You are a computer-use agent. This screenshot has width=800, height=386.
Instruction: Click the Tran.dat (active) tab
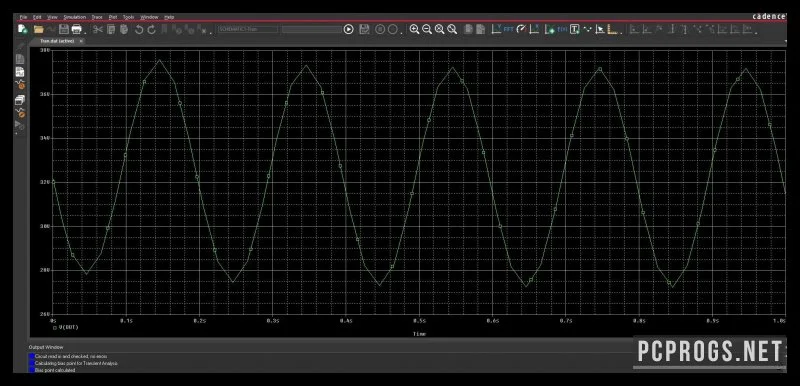(57, 41)
